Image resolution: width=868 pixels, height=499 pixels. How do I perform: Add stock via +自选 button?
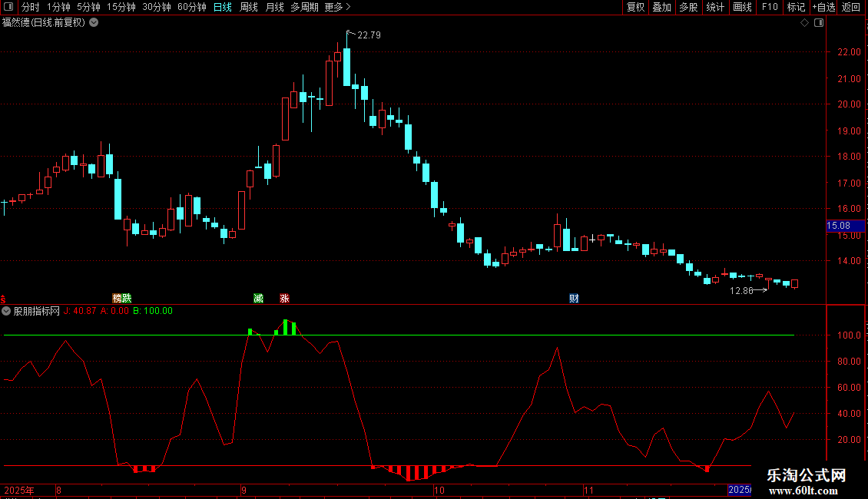(x=823, y=7)
